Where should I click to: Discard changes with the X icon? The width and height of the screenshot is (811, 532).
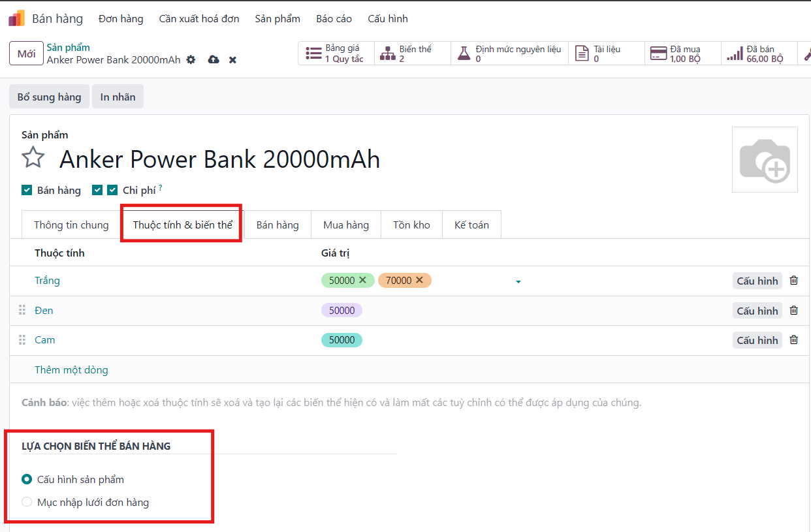[x=232, y=60]
